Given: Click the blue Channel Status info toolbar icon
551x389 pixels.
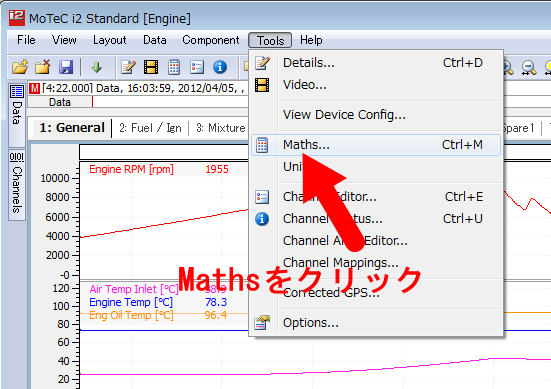Looking at the screenshot, I should [x=220, y=67].
